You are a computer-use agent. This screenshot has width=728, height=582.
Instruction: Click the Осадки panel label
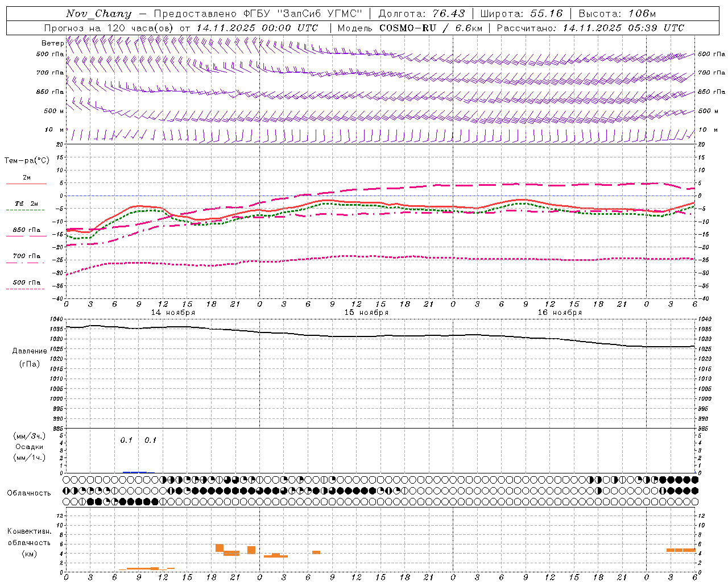[x=30, y=447]
